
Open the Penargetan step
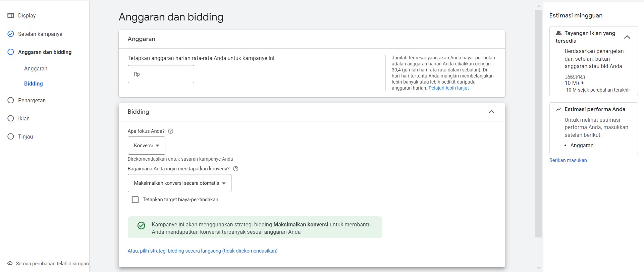32,100
